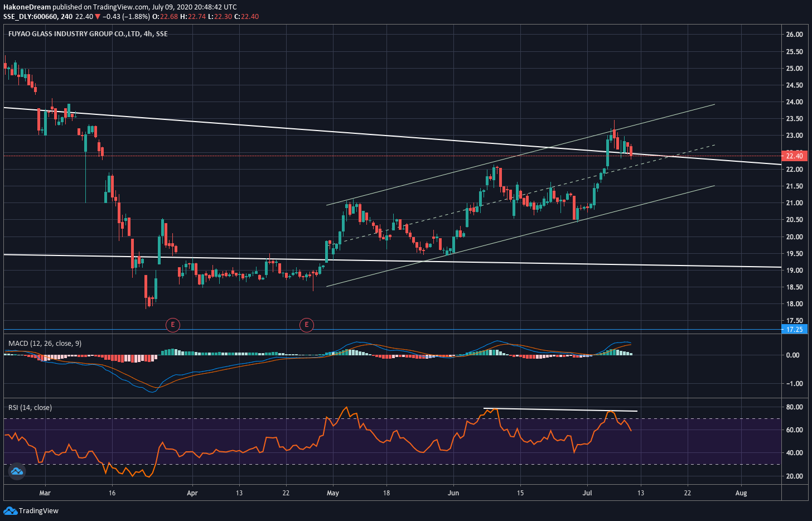Click the second earnings E marker in April
Screen dimensions: 812x521
coord(306,325)
